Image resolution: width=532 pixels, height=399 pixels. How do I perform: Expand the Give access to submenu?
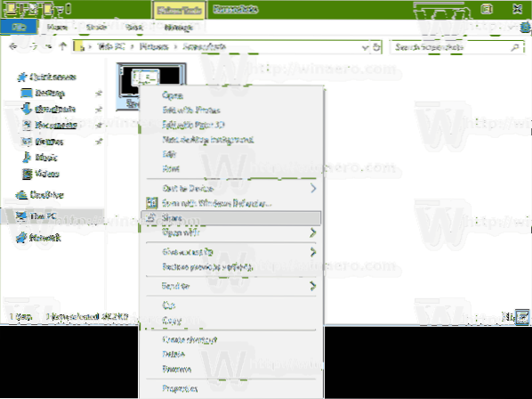click(231, 252)
